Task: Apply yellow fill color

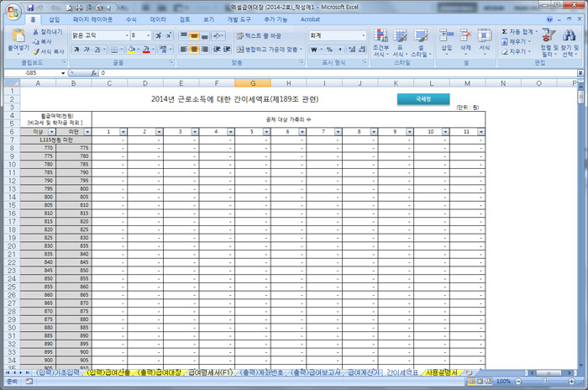Action: [x=131, y=50]
